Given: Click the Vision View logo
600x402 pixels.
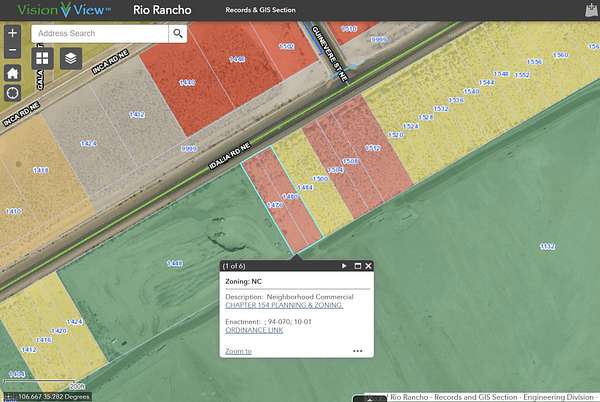Looking at the screenshot, I should [55, 10].
